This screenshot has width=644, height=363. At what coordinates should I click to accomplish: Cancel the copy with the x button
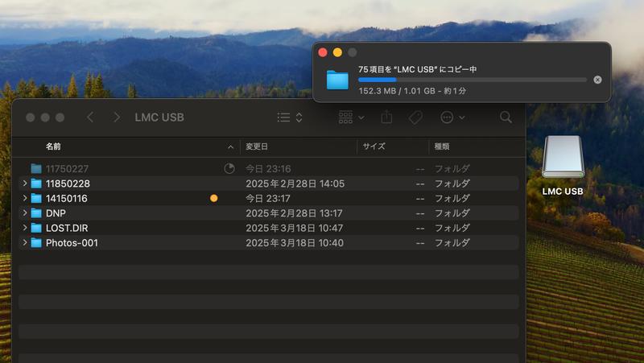(597, 80)
